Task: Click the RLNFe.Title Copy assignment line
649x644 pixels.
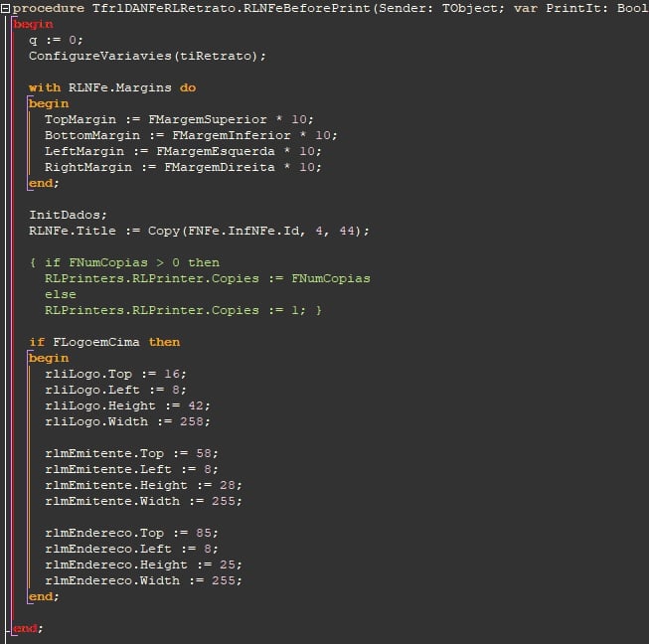Action: coord(199,231)
